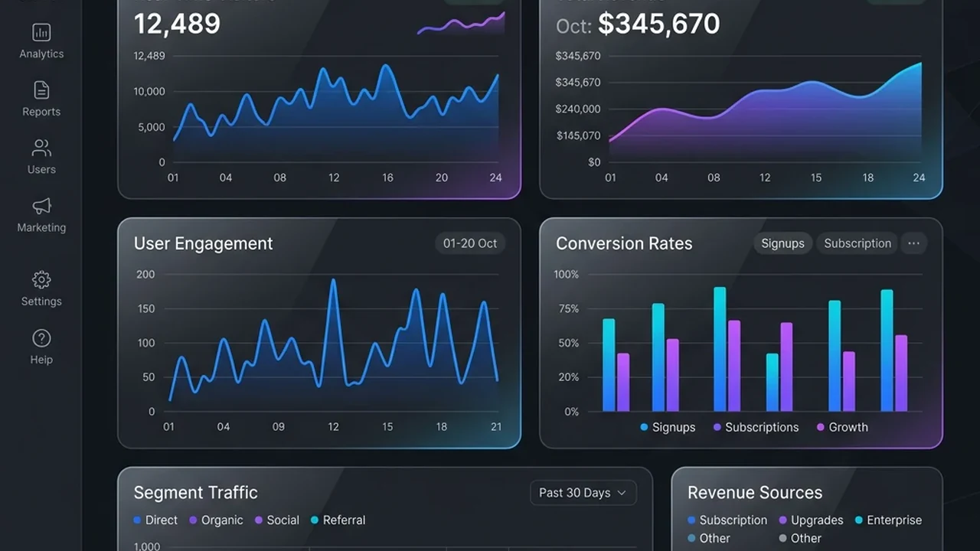The width and height of the screenshot is (980, 551).
Task: Click the Oct: label before revenue value
Action: pos(574,26)
